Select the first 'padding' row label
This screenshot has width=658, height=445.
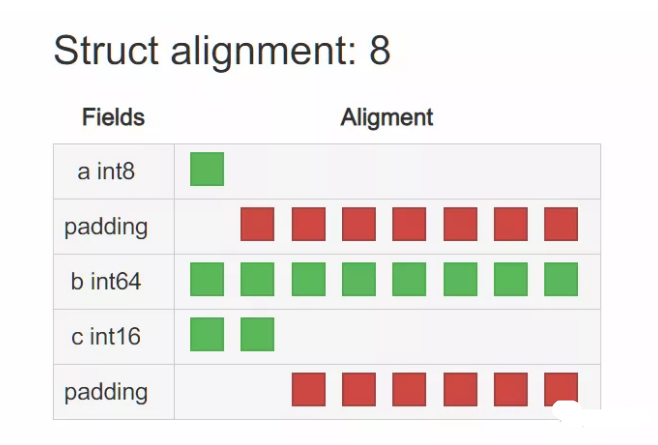click(x=106, y=227)
